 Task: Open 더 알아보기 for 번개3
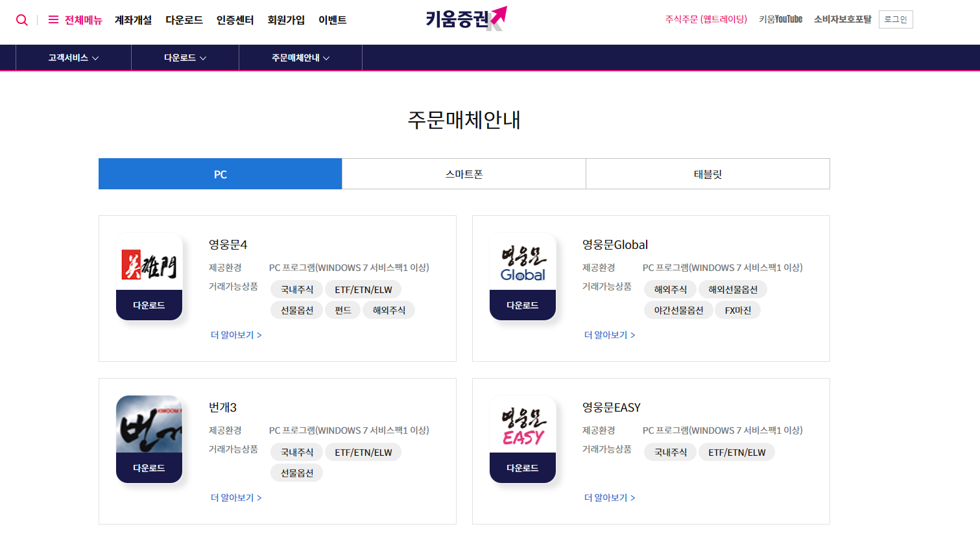point(236,497)
